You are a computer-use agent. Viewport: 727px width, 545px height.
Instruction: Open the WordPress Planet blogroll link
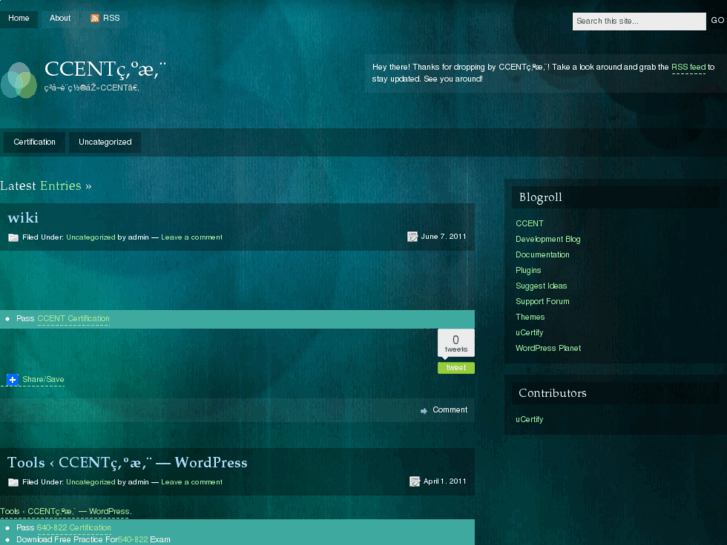(x=548, y=348)
